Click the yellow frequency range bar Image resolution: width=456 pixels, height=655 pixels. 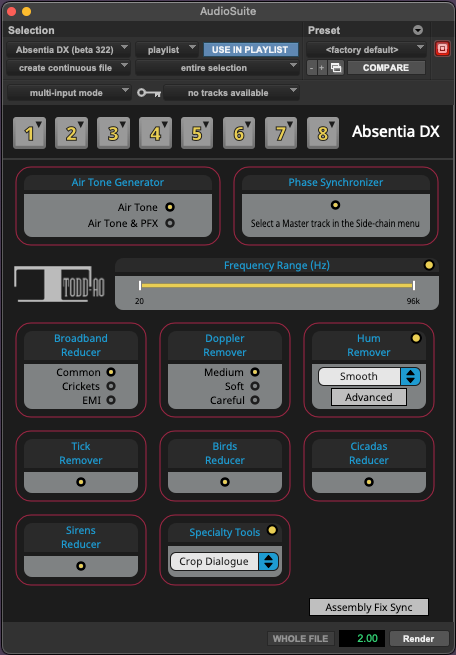pos(277,286)
